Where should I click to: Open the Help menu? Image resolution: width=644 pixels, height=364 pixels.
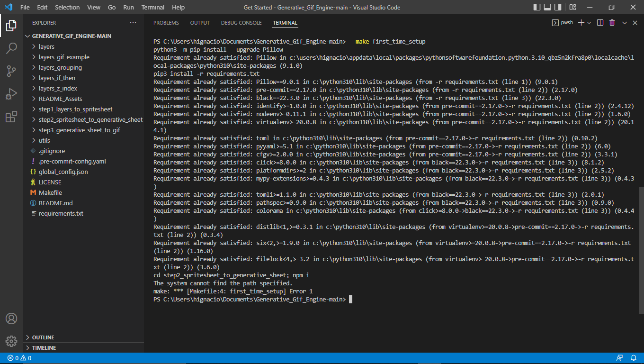(179, 7)
